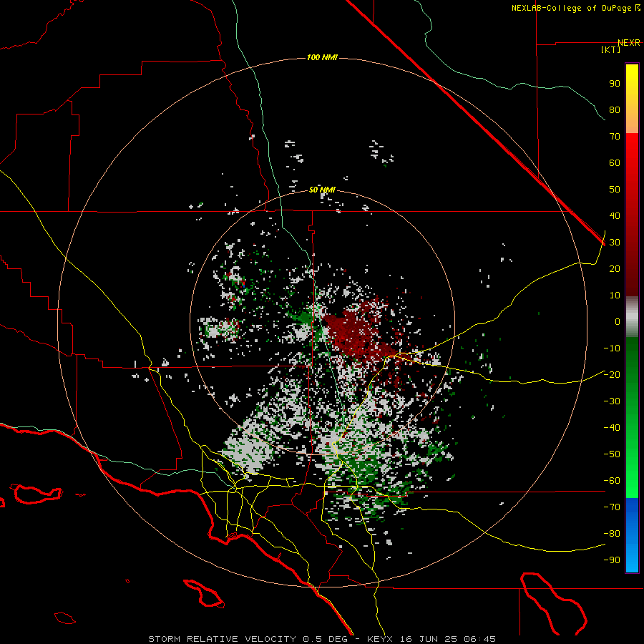Click the -60 value on velocity scale

point(612,481)
